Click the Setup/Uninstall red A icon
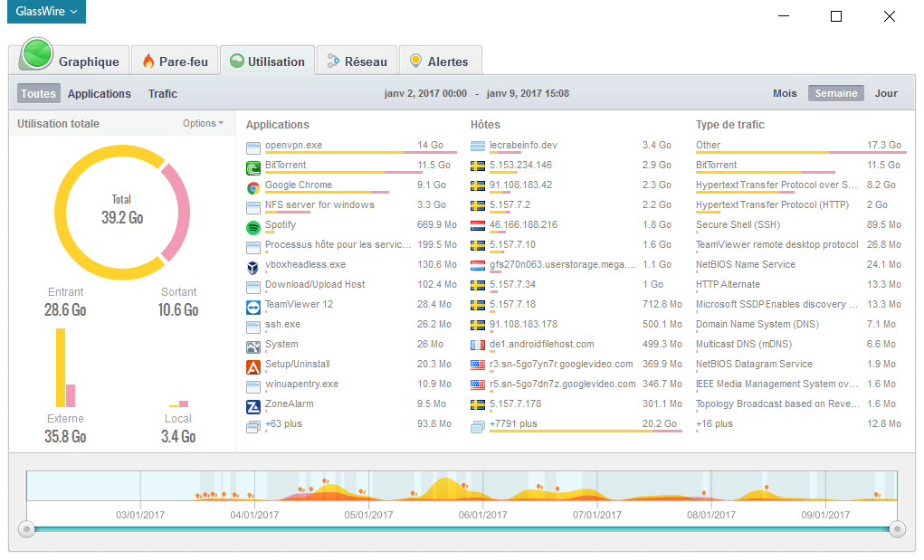This screenshot has width=924, height=560. (x=253, y=367)
